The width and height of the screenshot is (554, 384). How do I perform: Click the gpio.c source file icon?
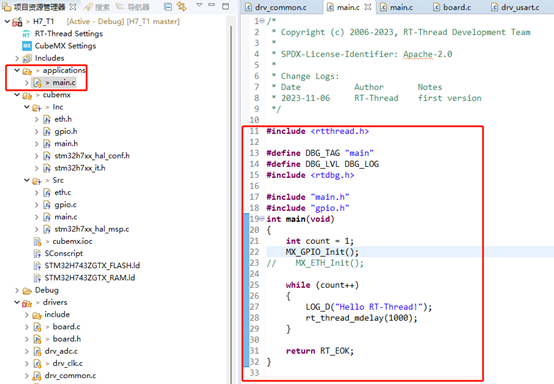coord(47,205)
